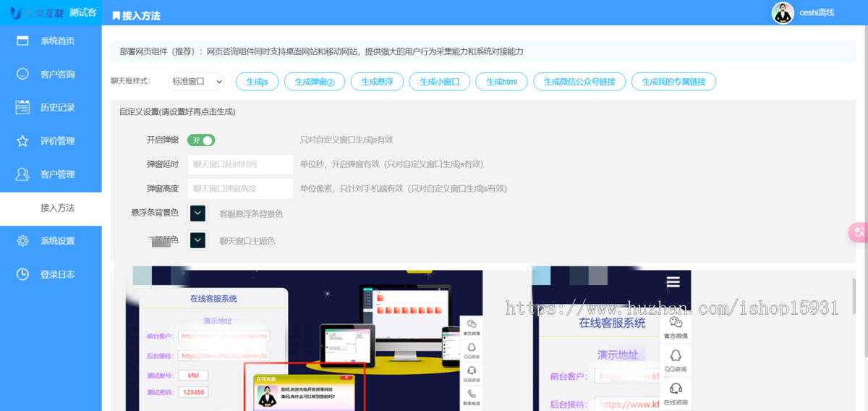Click the ceshi离线 username text
Screen dimensions: 868x411
[x=817, y=13]
